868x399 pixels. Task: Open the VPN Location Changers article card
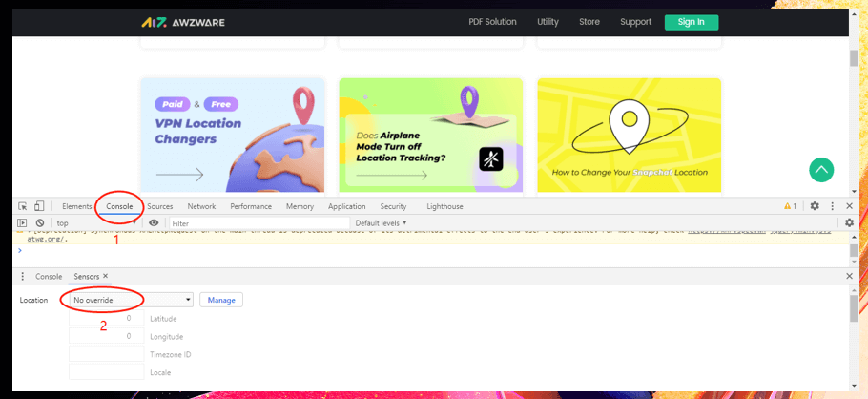(x=233, y=136)
